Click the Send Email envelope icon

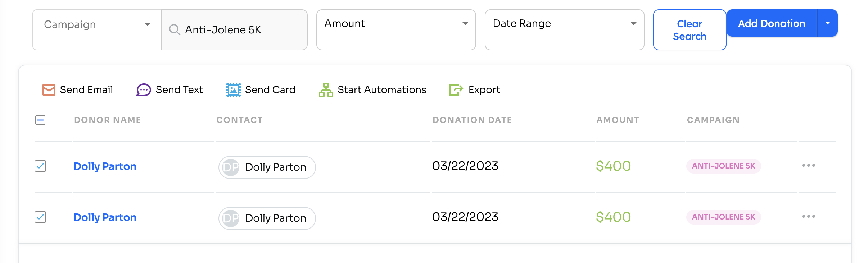tap(49, 89)
